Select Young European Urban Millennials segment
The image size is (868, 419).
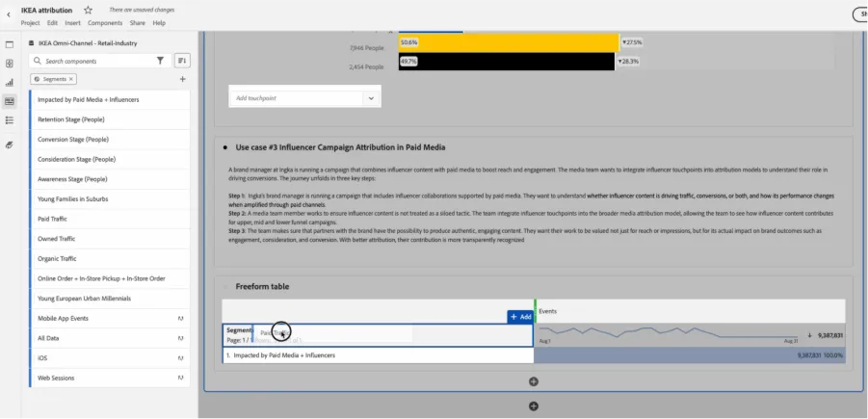110,299
